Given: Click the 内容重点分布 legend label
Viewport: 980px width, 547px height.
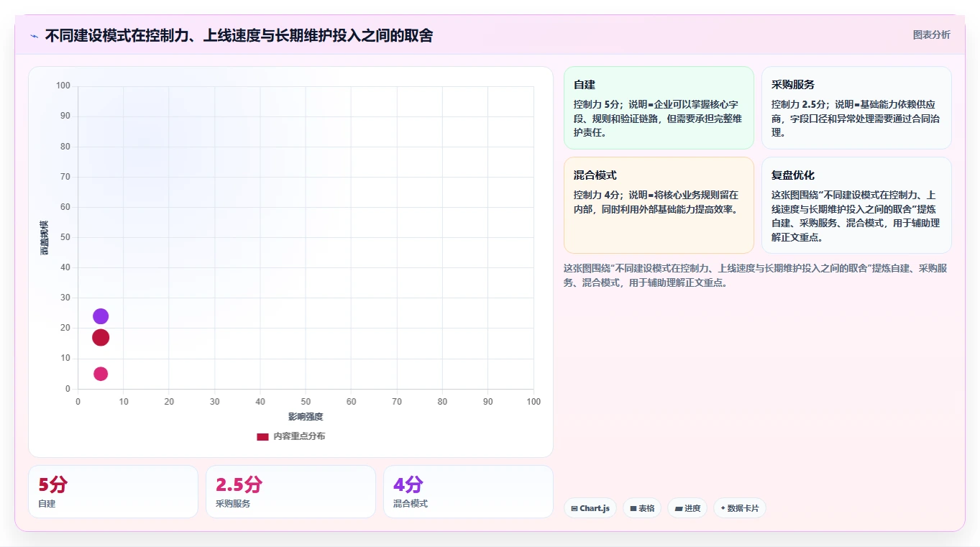Looking at the screenshot, I should [x=299, y=436].
